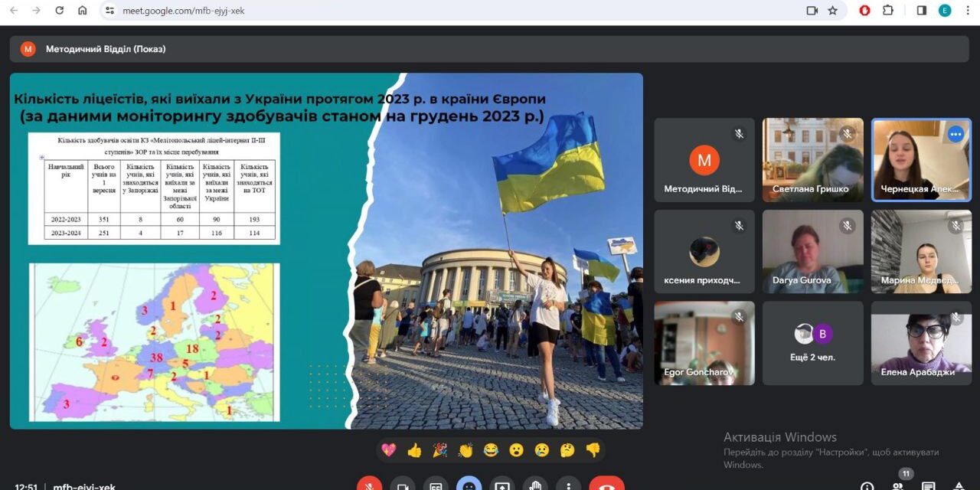This screenshot has width=980, height=490.
Task: Open Chrome's three-dot browser menu
Action: tap(968, 11)
